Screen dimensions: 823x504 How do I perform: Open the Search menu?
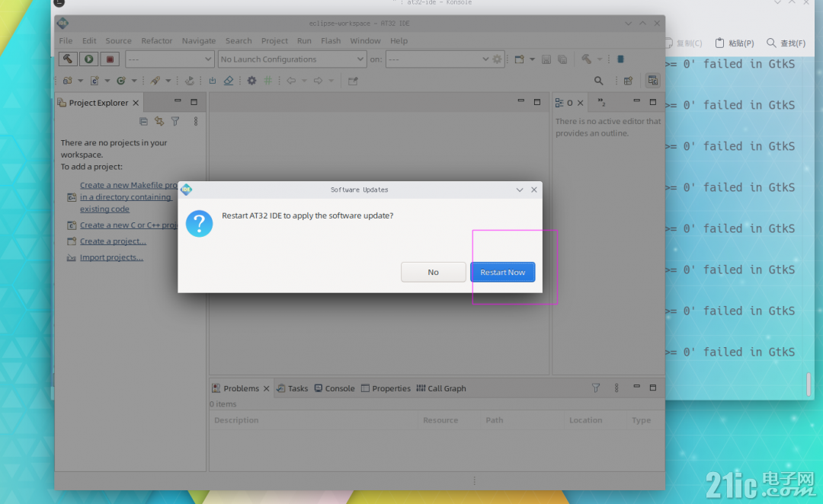pos(239,40)
